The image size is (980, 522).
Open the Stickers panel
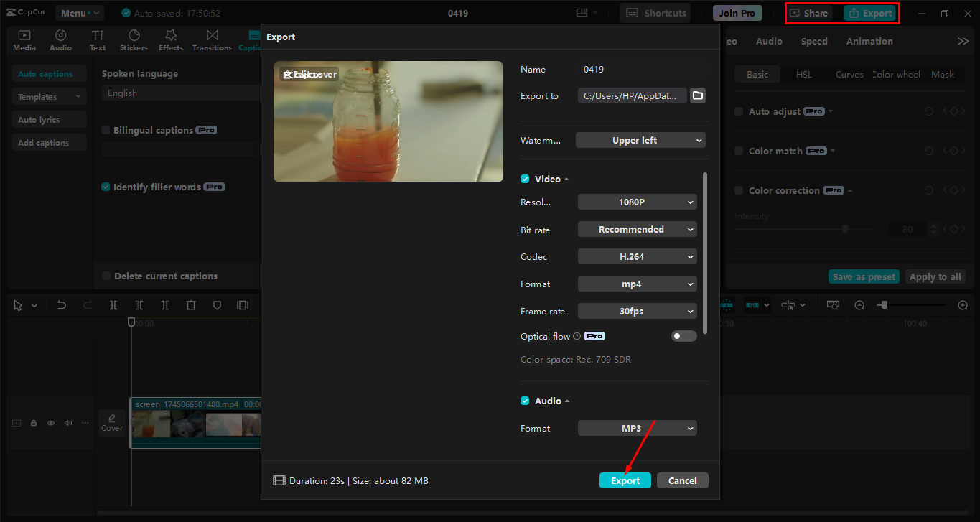134,39
